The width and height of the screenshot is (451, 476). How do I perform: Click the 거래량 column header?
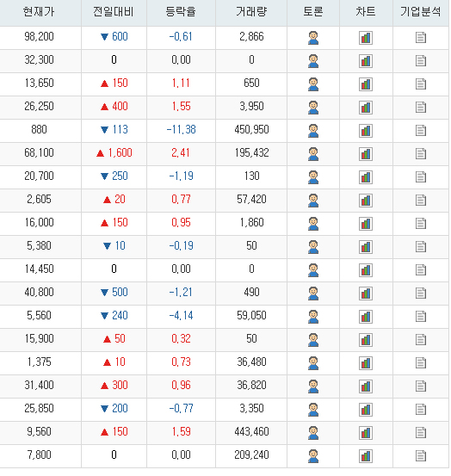pyautogui.click(x=251, y=12)
